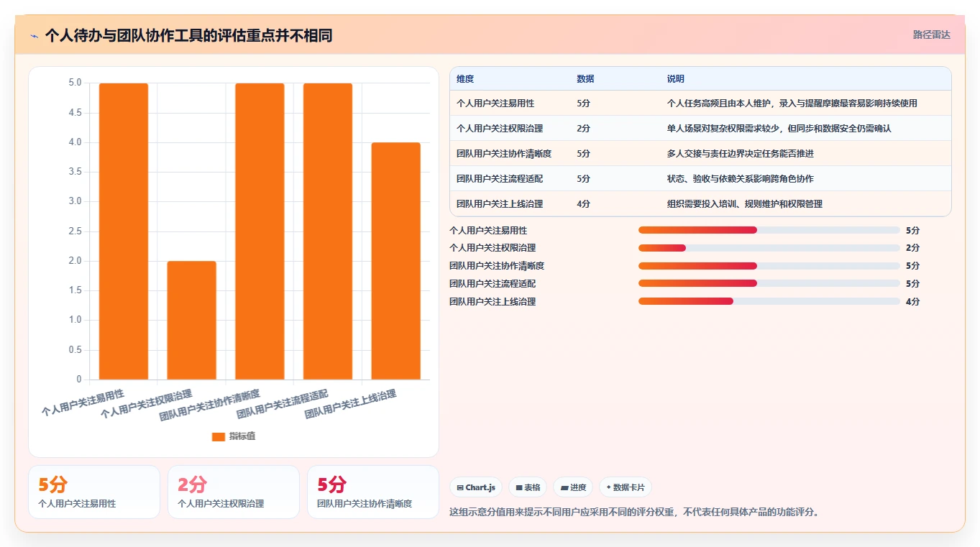Image resolution: width=980 pixels, height=547 pixels.
Task: Click the 团队用户关注流程适配 progress bar
Action: click(769, 283)
